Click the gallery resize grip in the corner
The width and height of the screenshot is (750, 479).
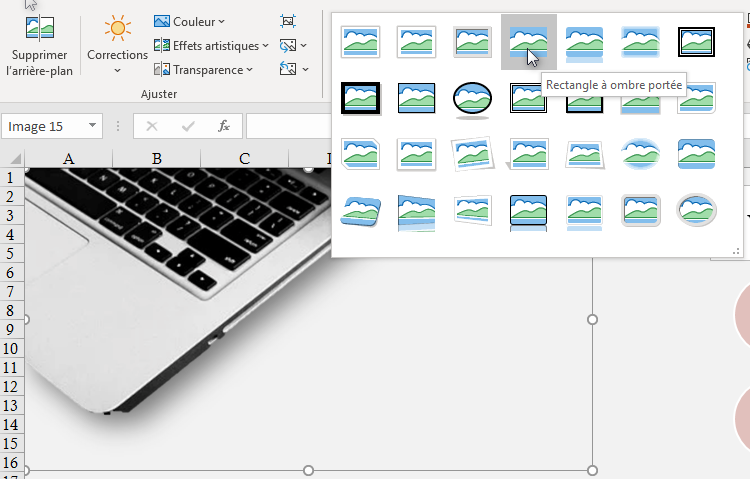point(736,251)
